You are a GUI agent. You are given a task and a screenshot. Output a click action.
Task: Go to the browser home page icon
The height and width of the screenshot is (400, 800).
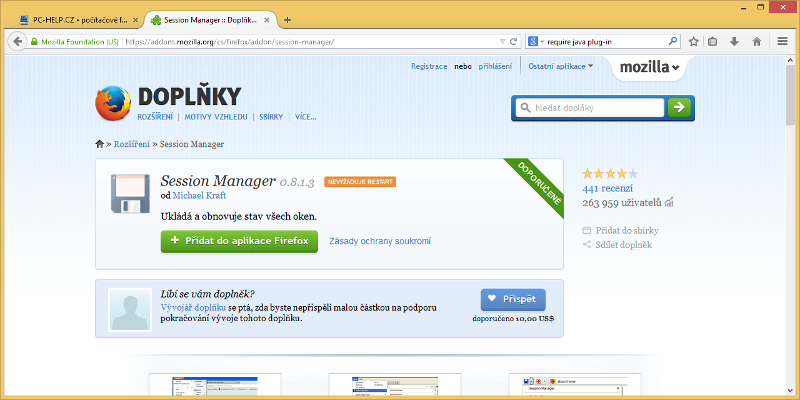[x=756, y=42]
